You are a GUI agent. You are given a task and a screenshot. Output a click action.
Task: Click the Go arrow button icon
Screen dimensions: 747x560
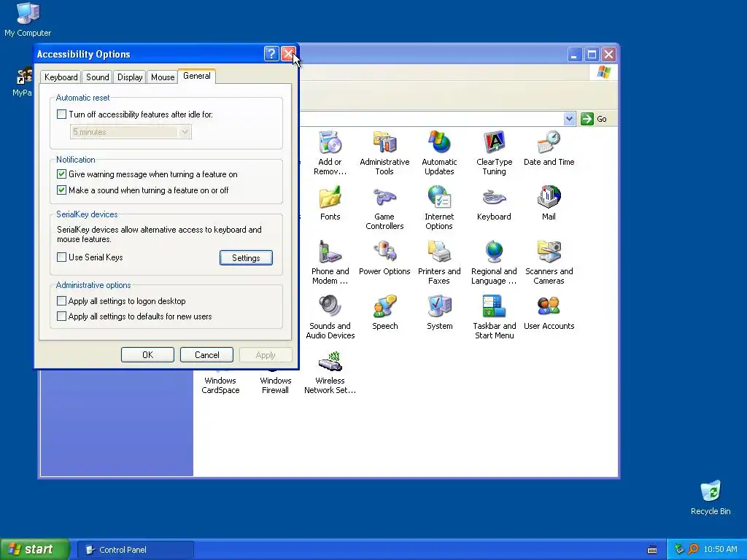coord(587,119)
